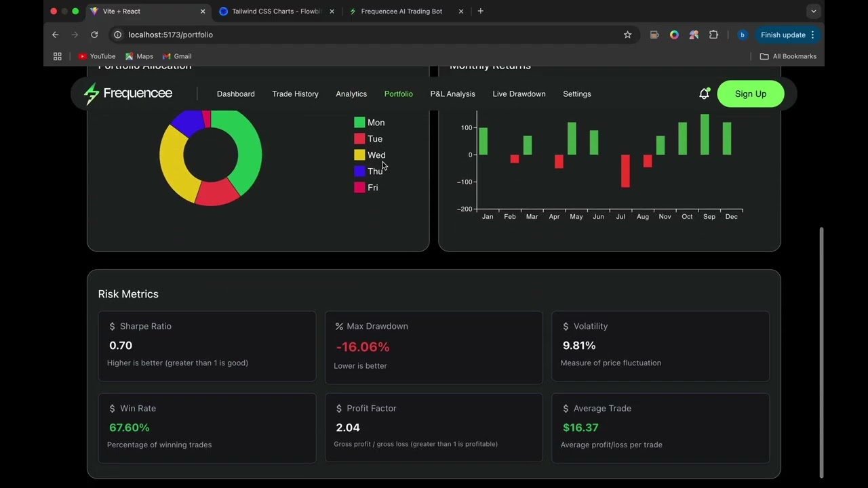Screen dimensions: 868x488
Task: Reload the portfolio page
Action: [x=94, y=35]
